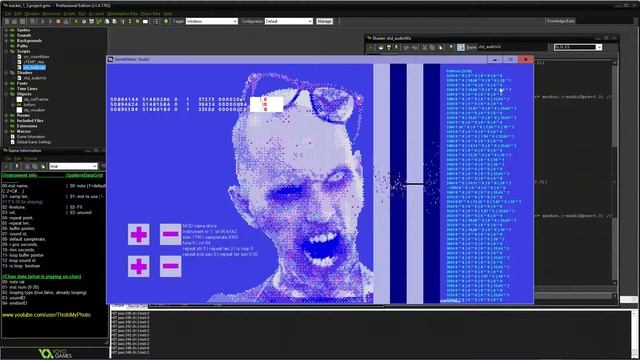Expand the Backgrounds folder in resource tree

click(6, 41)
